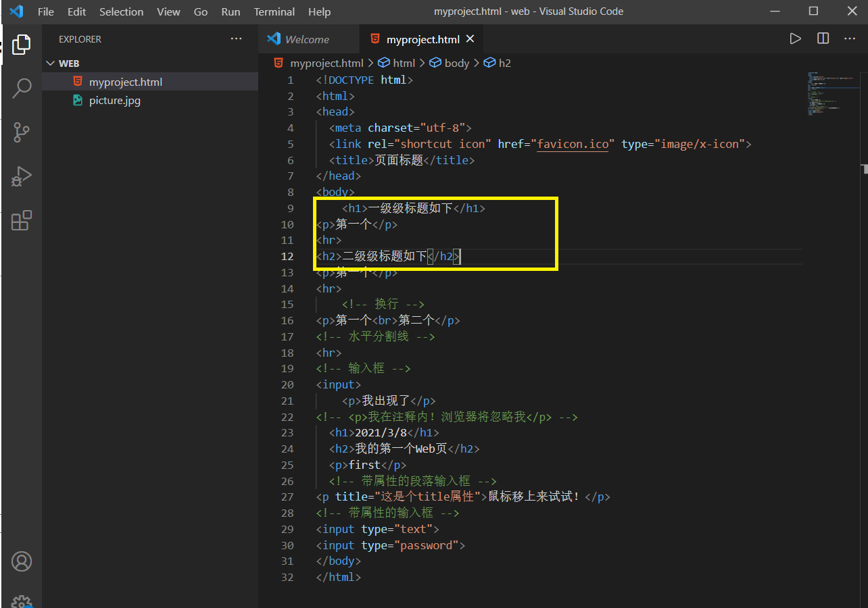Open the Run and Debug view
868x608 pixels.
[22, 176]
